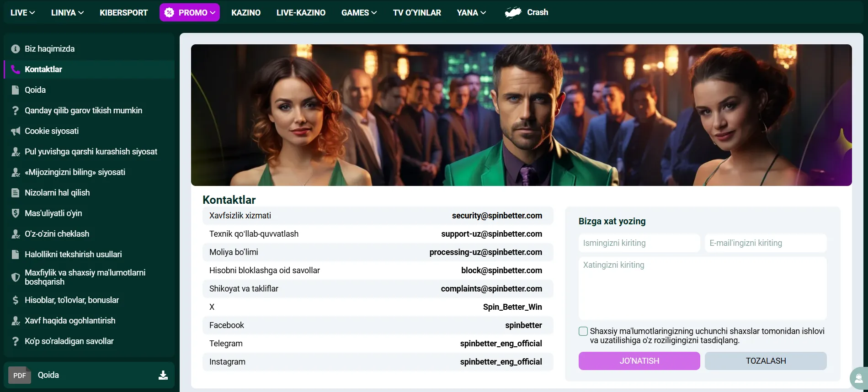This screenshot has width=868, height=392.
Task: Expand the LIVE dropdown menu
Action: point(22,13)
